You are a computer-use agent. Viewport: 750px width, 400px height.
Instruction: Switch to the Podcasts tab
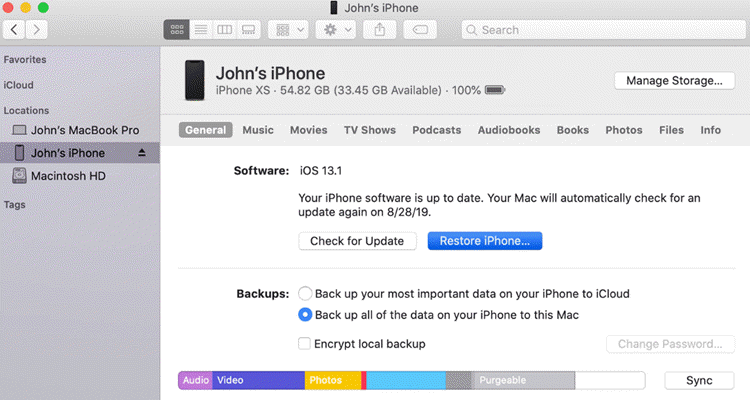[437, 130]
